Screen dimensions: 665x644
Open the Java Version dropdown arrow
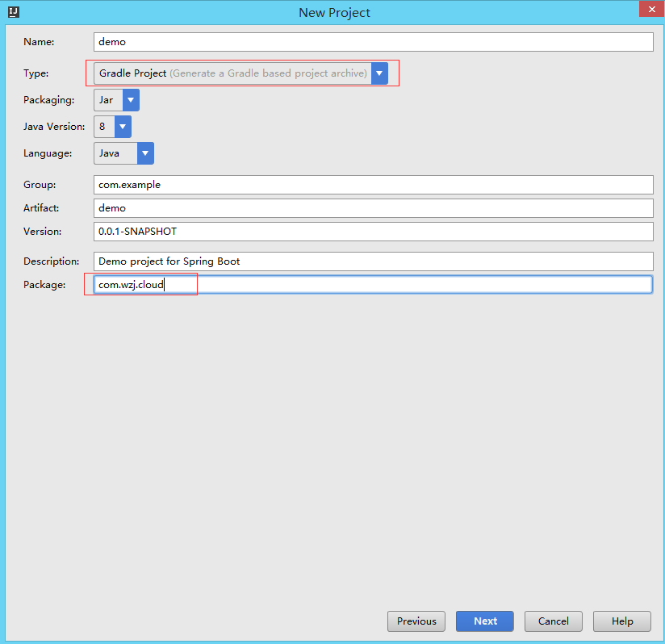(x=123, y=127)
